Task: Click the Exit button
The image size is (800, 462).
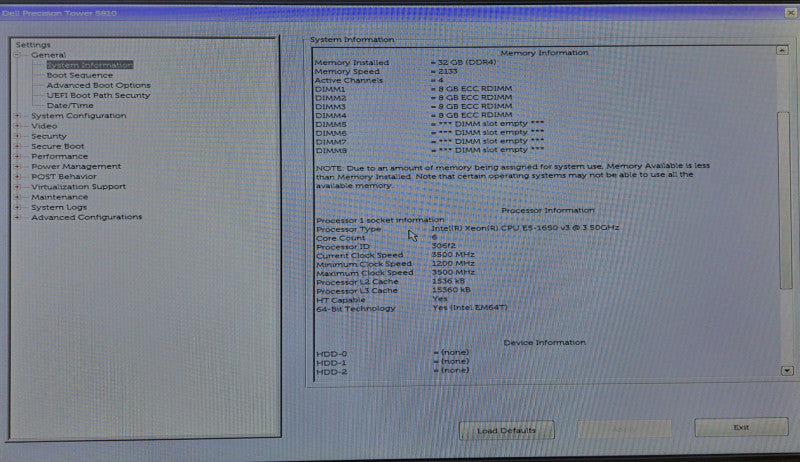Action: [x=741, y=427]
